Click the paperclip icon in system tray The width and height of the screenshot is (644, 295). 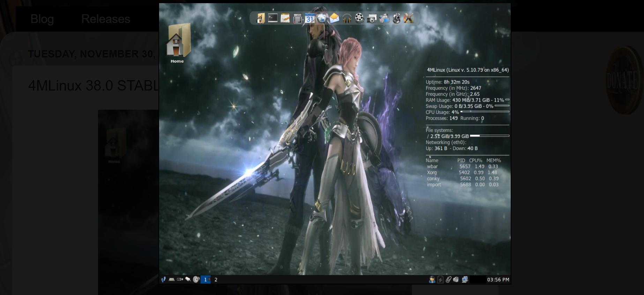(x=448, y=279)
